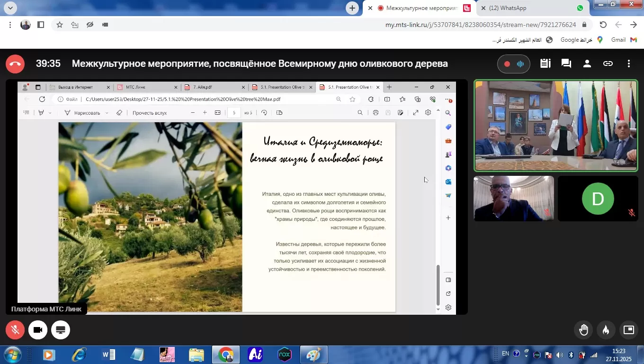Open the meeting notes/agenda icon
This screenshot has height=364, width=644.
(545, 64)
